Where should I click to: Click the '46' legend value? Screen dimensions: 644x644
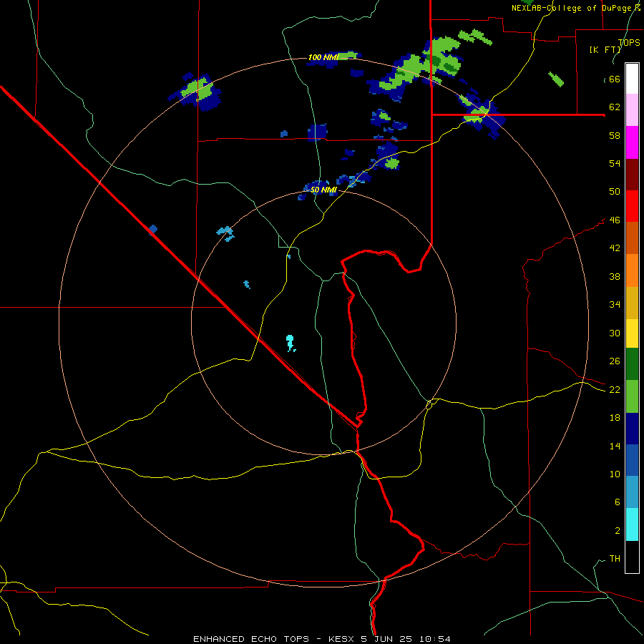point(615,220)
